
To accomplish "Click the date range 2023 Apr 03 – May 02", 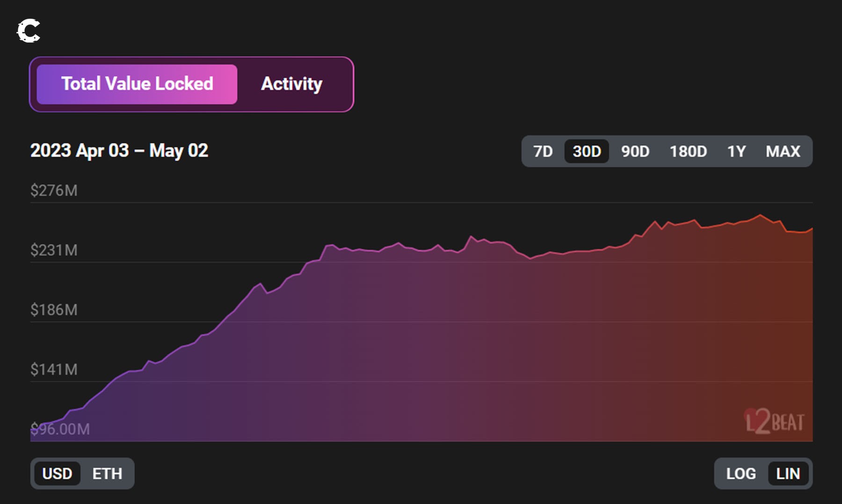I will (119, 151).
